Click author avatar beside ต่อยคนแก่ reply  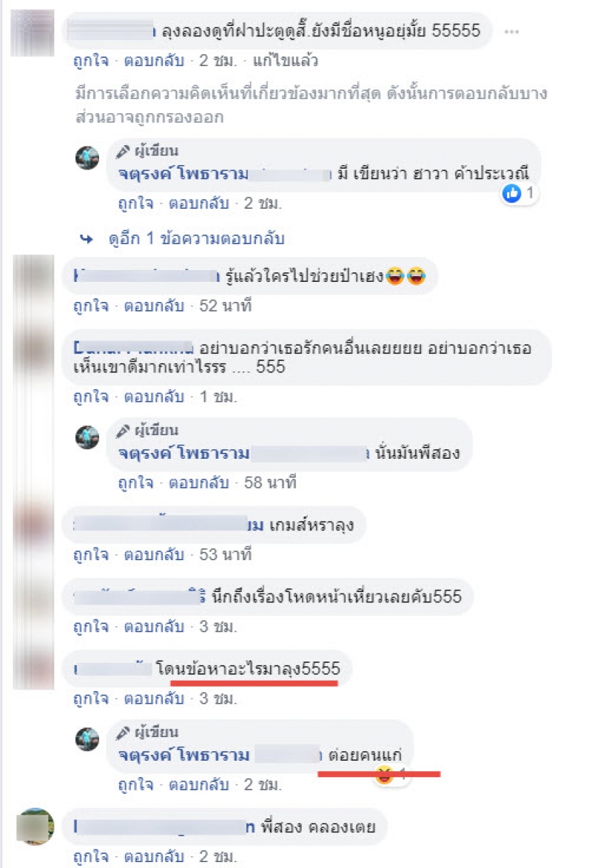(x=87, y=739)
